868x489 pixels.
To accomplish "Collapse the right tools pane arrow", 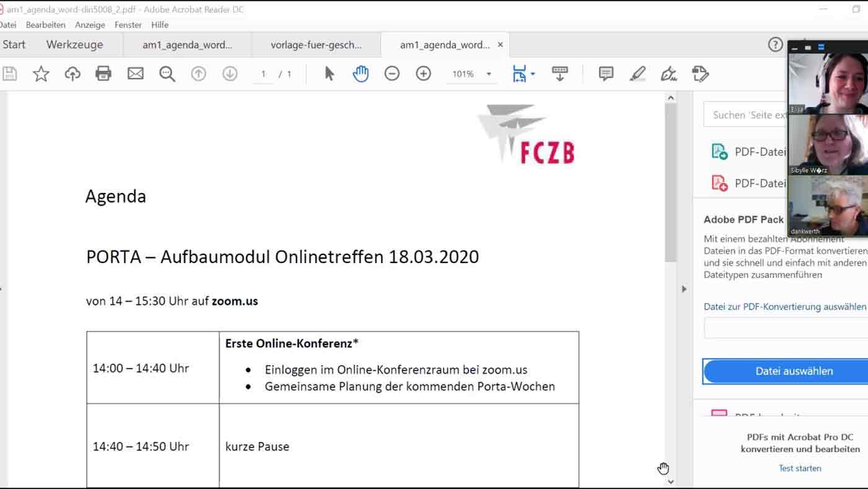I will click(x=684, y=289).
